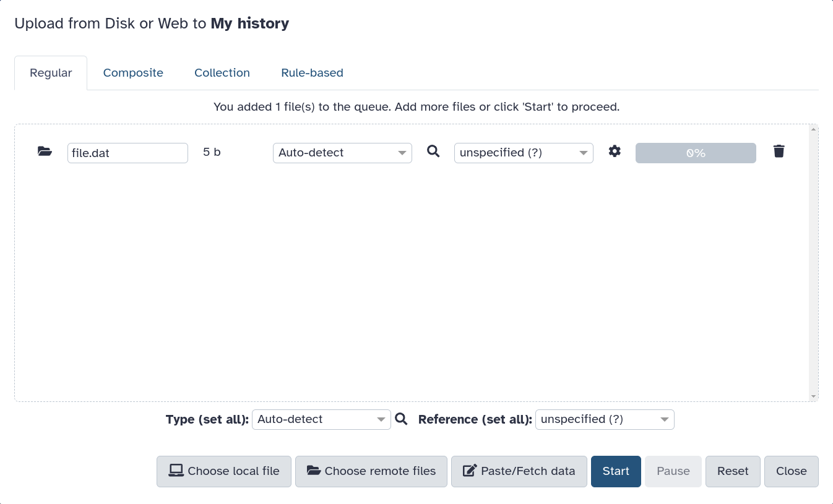Click the file.dat name input field
Screen dimensions: 833x504
127,153
